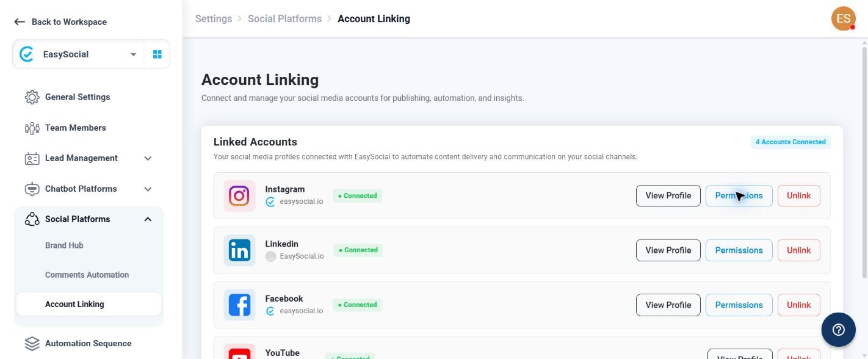This screenshot has height=359, width=868.
Task: Open the grid apps icon beside EasySocial
Action: pos(157,54)
